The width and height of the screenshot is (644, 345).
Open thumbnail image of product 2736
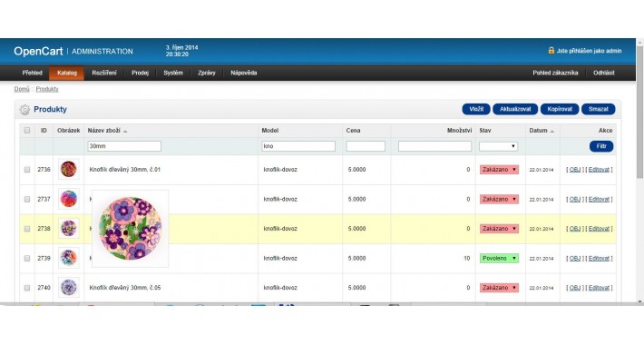tap(69, 169)
